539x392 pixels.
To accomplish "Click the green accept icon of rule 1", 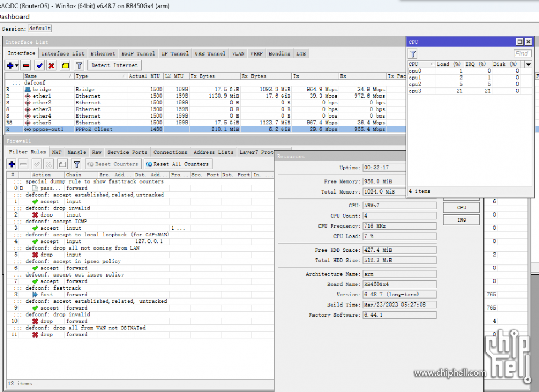I will point(35,202).
